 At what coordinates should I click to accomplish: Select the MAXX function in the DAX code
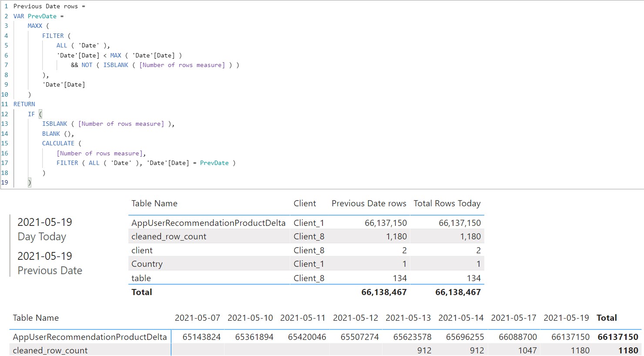[35, 26]
